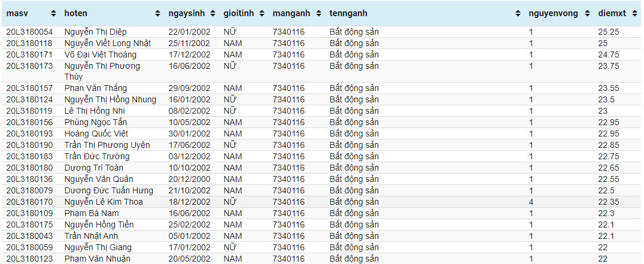The image size is (644, 264).
Task: Click name Trần Đức Trường
Action: pos(97,156)
